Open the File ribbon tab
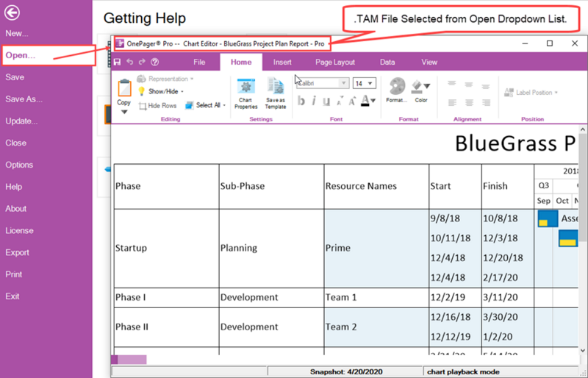Image resolution: width=588 pixels, height=378 pixels. pos(199,63)
